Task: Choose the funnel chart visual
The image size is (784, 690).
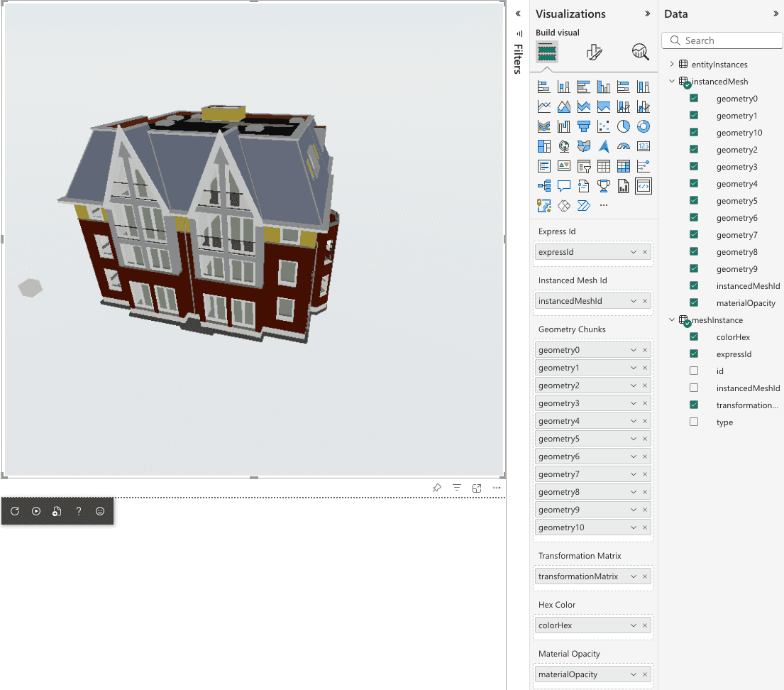Action: [x=584, y=126]
